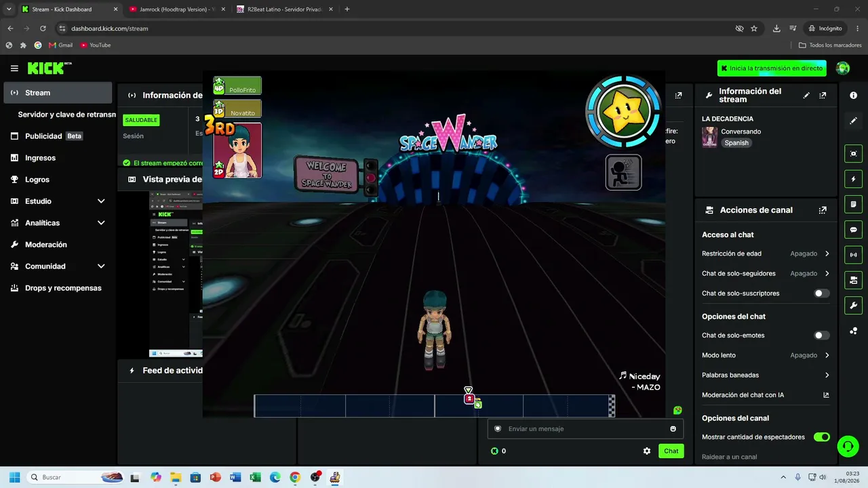Click the Windows Buscar search box
The image size is (868, 488).
pyautogui.click(x=76, y=477)
